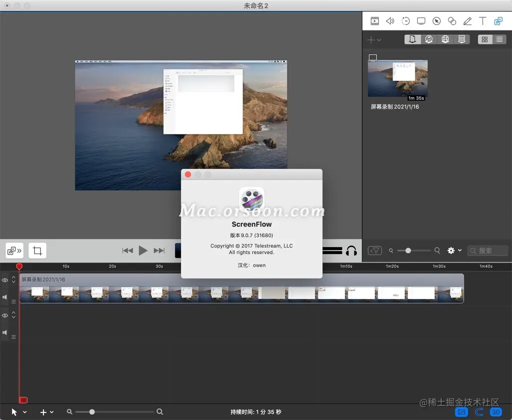The image size is (512, 420).
Task: Click the 10s mark on timeline ruler
Action: pos(66,266)
